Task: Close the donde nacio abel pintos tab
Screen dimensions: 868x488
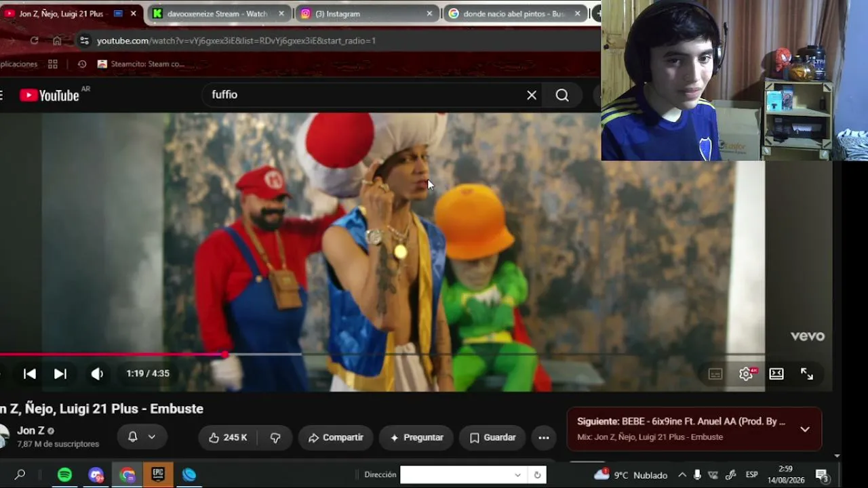Action: pos(577,14)
